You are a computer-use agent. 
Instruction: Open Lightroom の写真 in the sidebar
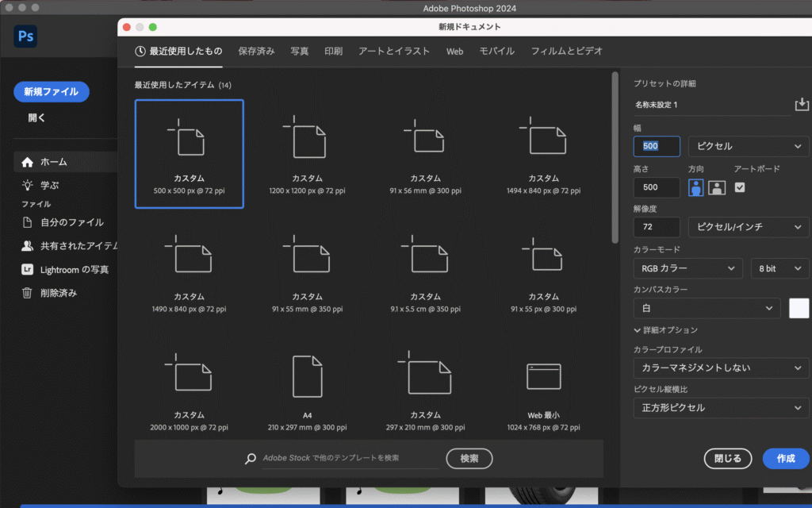tap(75, 270)
